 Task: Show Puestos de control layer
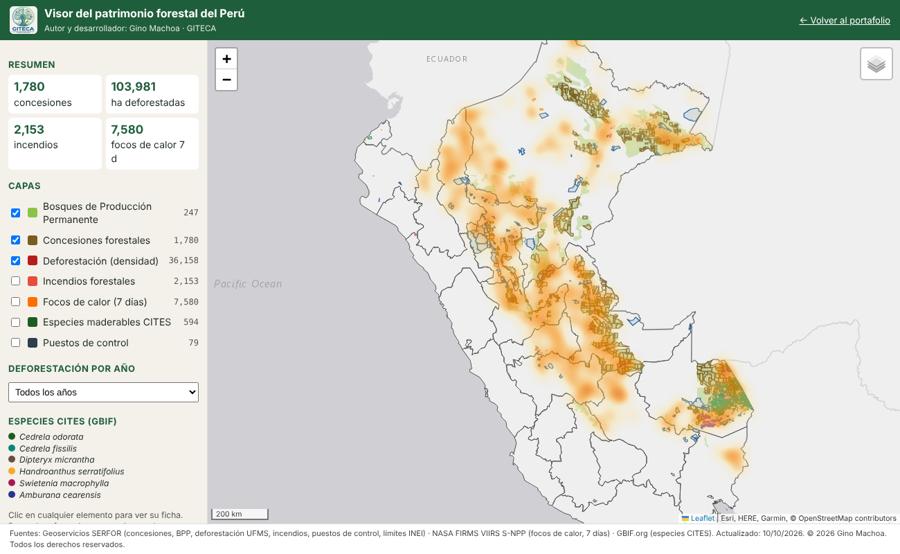click(x=15, y=343)
